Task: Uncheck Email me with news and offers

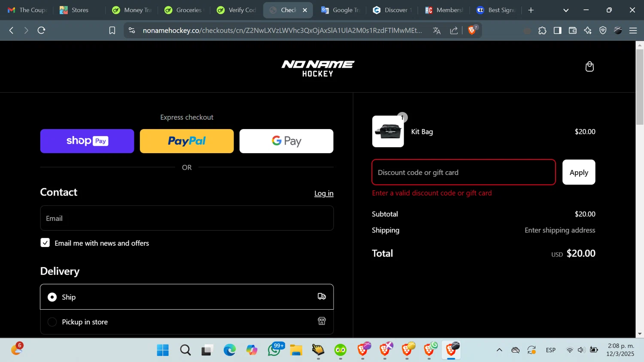Action: [45, 243]
